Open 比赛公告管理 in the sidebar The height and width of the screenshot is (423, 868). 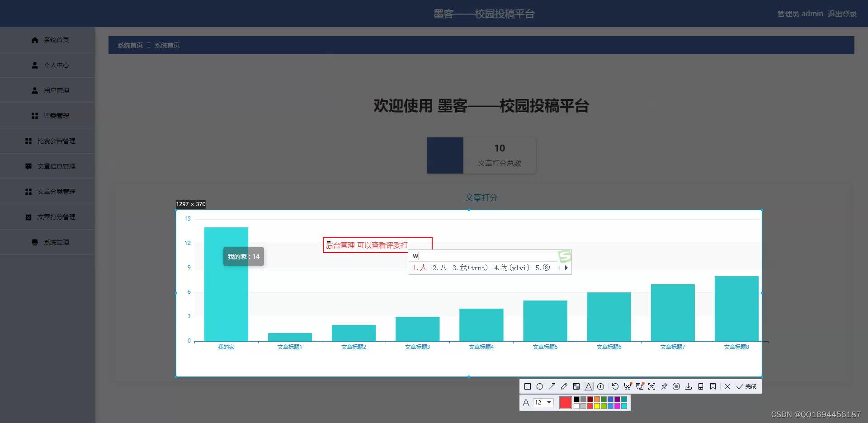47,141
